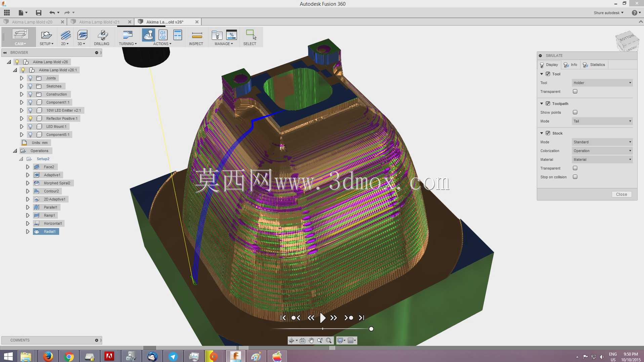Screen dimensions: 644x362
Task: Collapse the Operations tree node
Action: (15, 151)
